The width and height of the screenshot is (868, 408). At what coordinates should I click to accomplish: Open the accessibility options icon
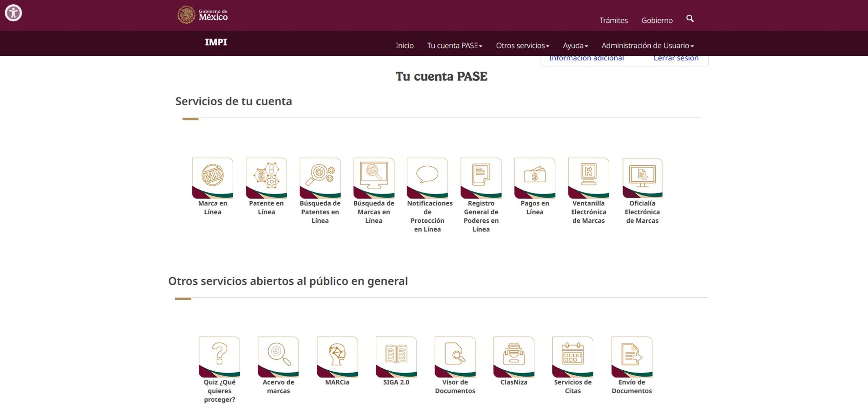tap(13, 13)
